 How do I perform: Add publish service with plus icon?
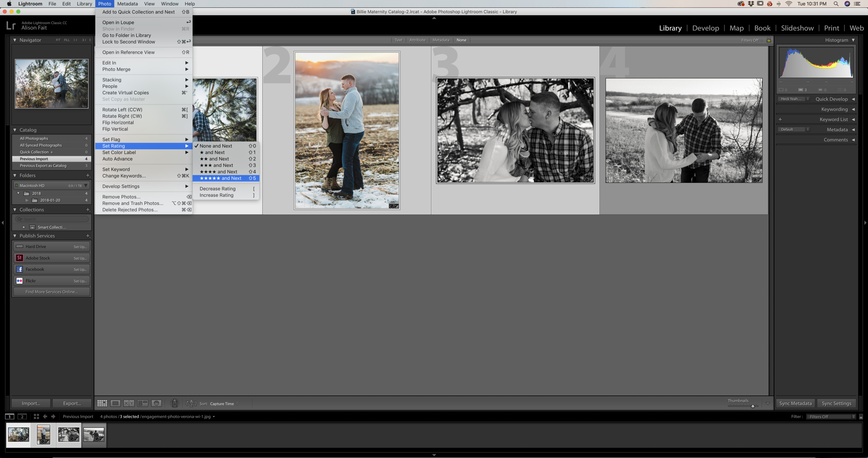click(x=88, y=236)
